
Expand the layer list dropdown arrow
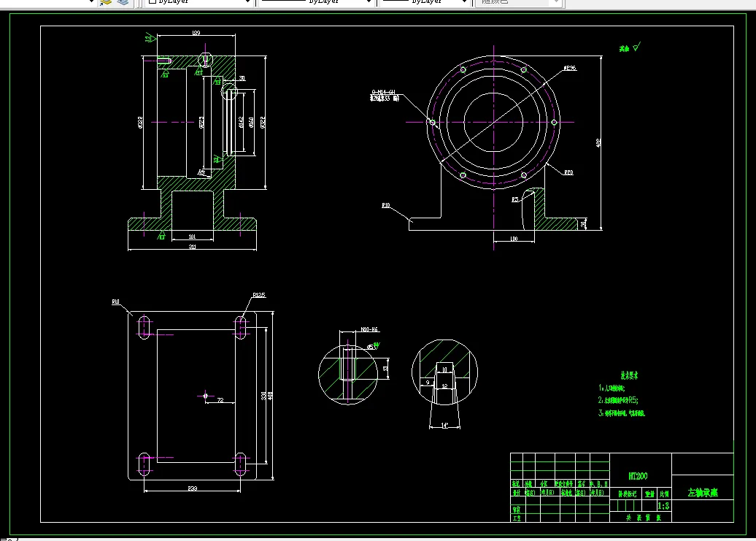(x=91, y=2)
